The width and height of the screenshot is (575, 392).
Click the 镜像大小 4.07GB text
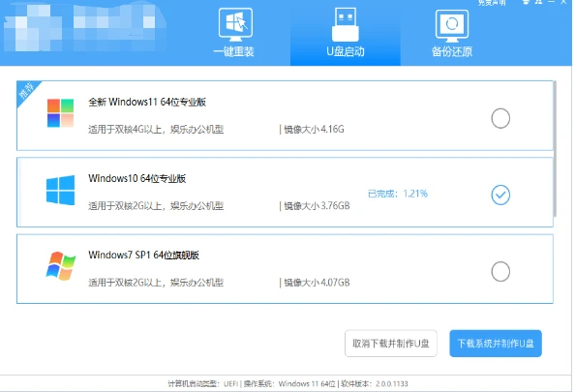coord(317,283)
